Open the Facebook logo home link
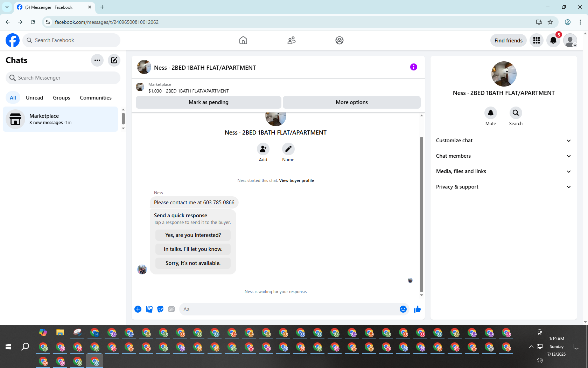 point(13,40)
